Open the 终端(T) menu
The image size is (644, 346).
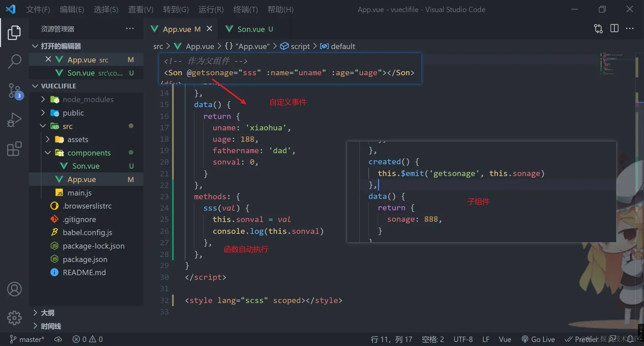[245, 9]
